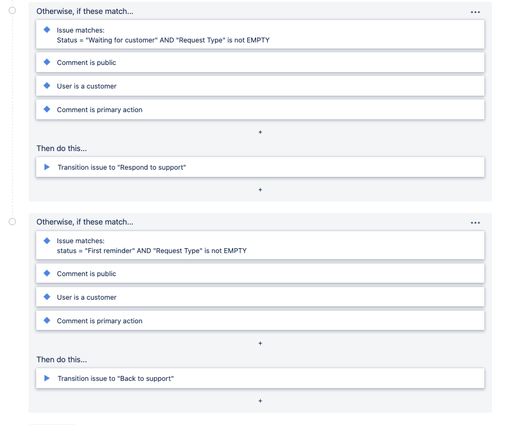The width and height of the screenshot is (509, 425).
Task: Open second 'Comment is public' condition
Action: (260, 274)
